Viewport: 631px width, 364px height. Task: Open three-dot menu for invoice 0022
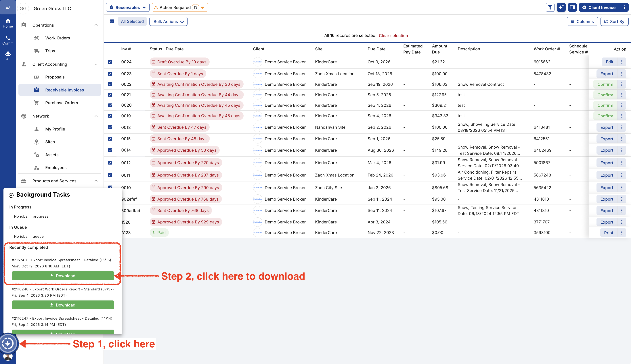pos(622,84)
